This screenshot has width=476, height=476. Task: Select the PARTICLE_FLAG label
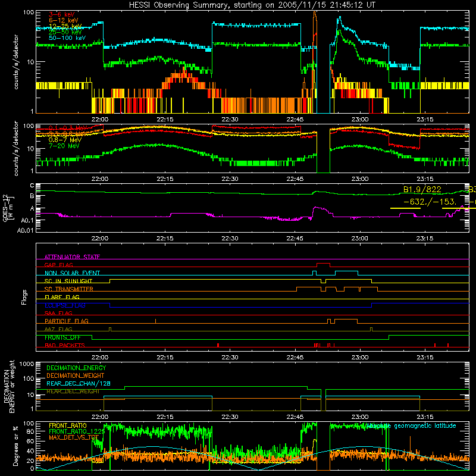tap(67, 321)
